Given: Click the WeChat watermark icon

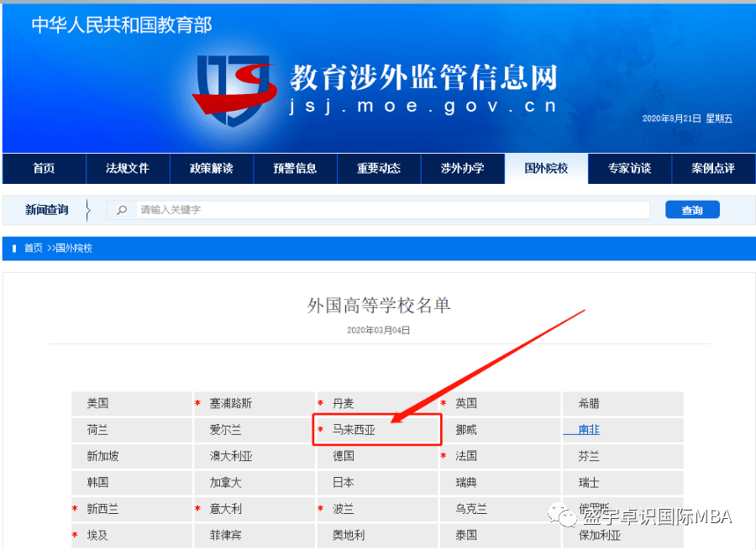Looking at the screenshot, I should 562,515.
